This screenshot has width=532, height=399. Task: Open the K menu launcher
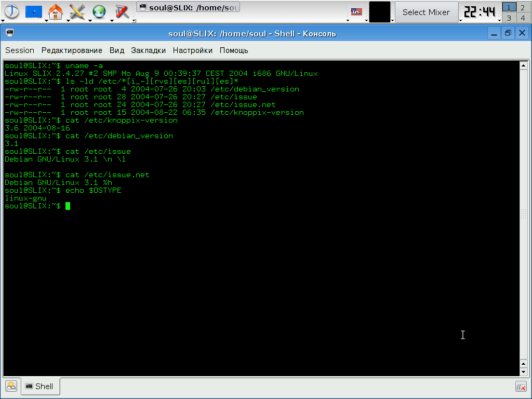tap(11, 11)
